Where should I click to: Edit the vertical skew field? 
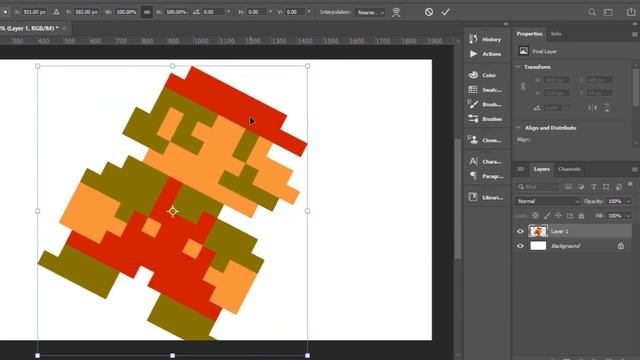click(x=295, y=12)
